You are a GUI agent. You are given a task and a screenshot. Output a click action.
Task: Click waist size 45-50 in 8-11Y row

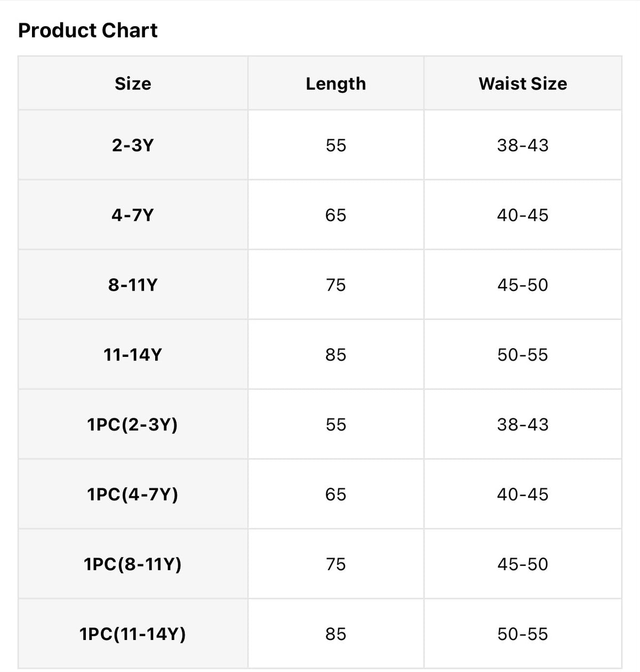tap(523, 285)
